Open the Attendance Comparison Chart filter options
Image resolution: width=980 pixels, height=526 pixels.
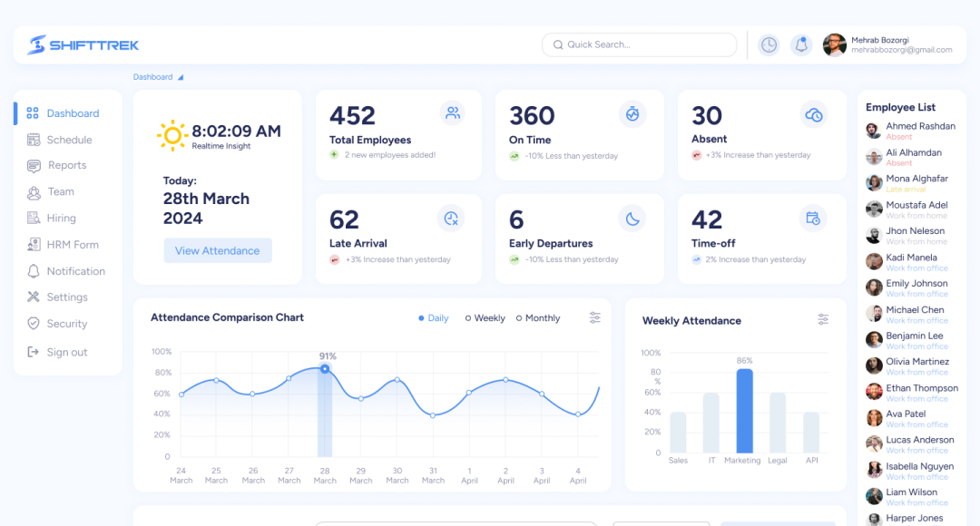(594, 317)
